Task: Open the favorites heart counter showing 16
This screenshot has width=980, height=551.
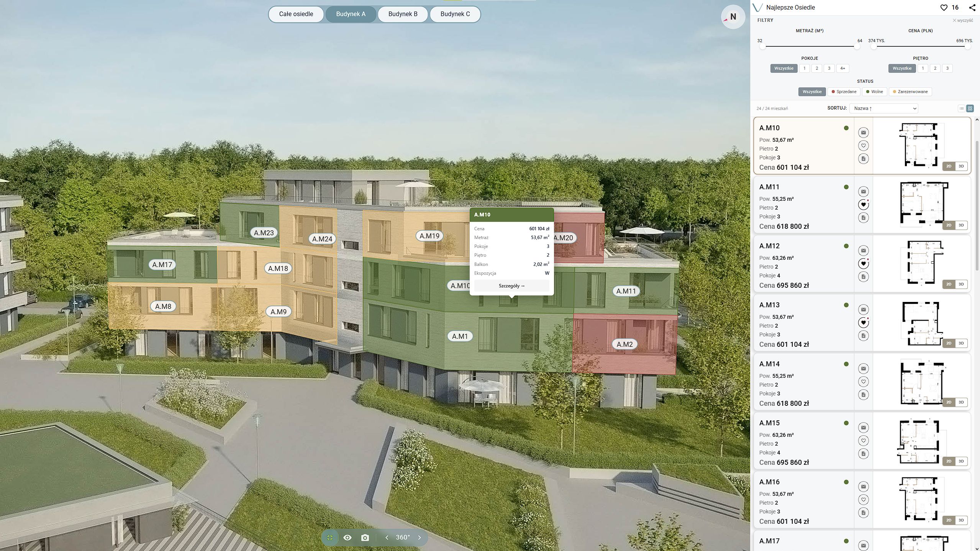Action: pos(949,7)
